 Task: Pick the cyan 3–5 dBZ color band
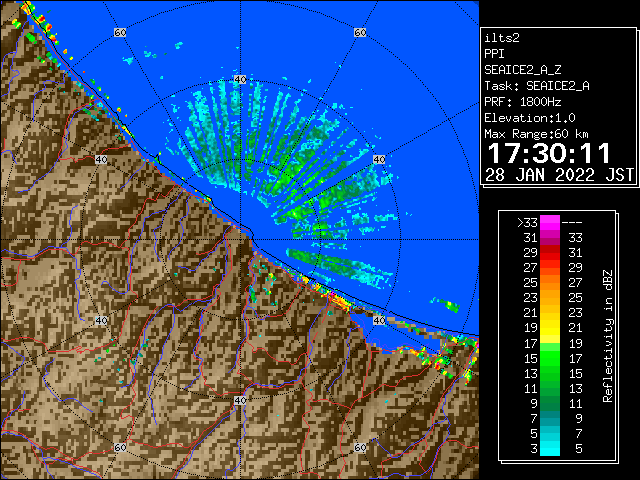point(550,448)
